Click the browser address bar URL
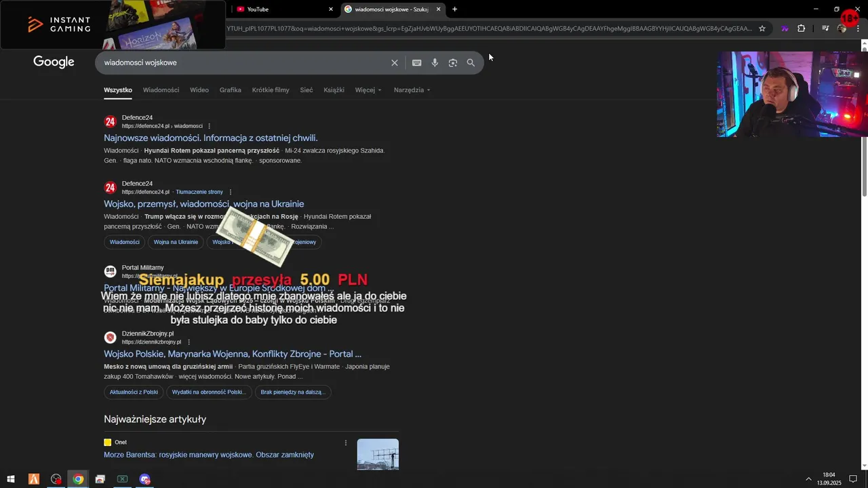868x488 pixels. point(488,28)
